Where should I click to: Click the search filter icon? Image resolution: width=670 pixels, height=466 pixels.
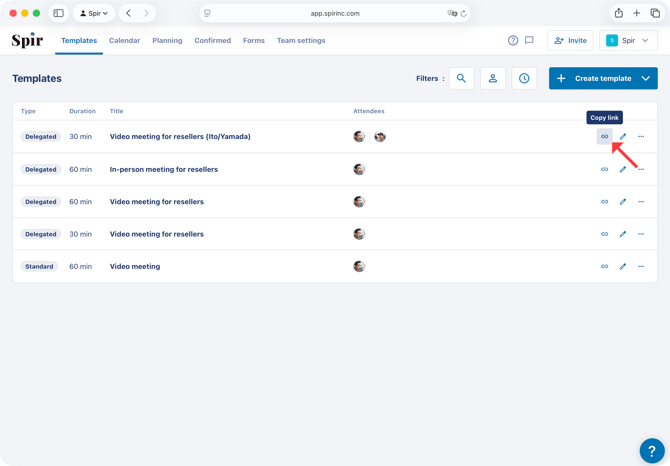click(x=461, y=78)
